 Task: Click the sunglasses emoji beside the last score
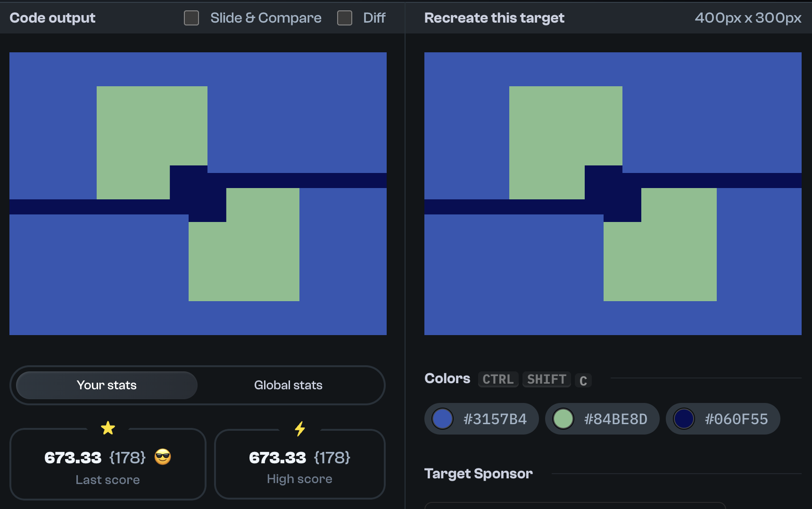163,457
